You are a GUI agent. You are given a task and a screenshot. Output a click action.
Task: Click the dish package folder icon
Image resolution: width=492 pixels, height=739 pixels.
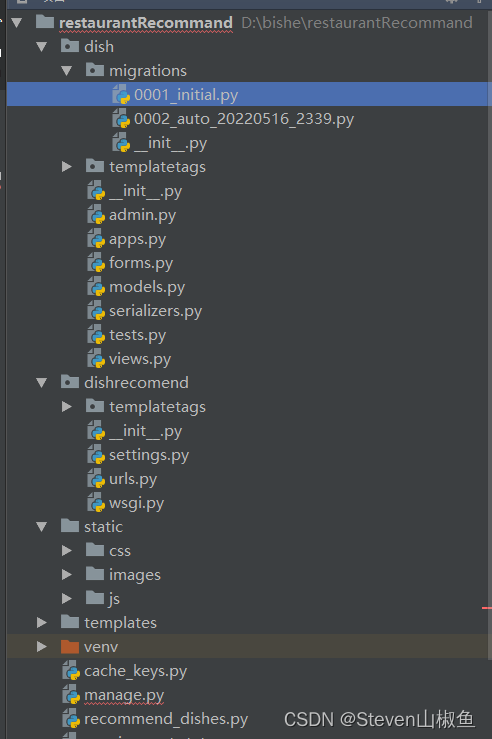coord(70,46)
